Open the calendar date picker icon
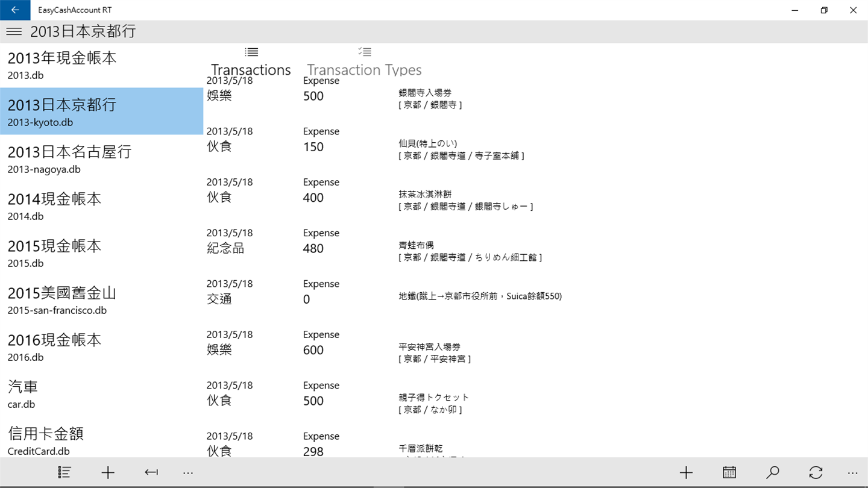868x488 pixels. tap(729, 472)
